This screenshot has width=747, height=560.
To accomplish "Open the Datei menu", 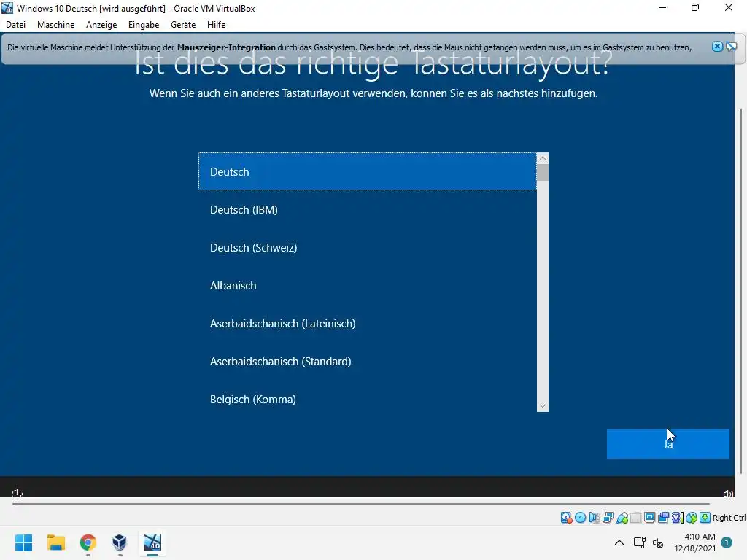I will point(16,24).
